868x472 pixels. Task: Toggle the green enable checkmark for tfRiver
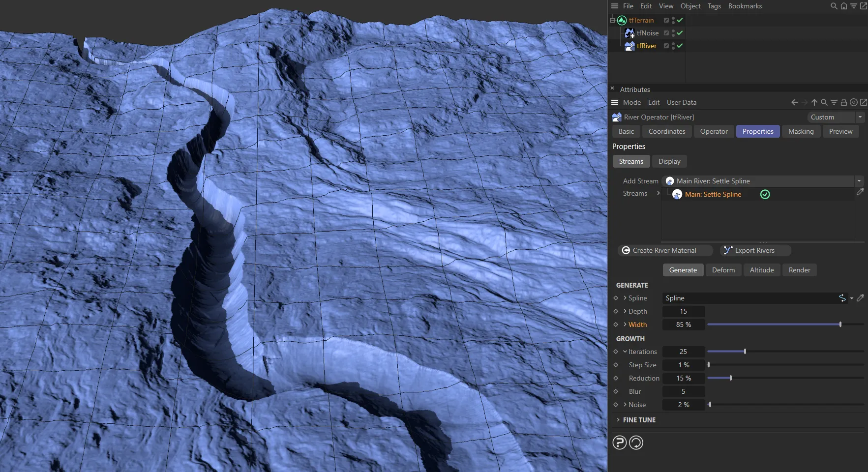[680, 46]
